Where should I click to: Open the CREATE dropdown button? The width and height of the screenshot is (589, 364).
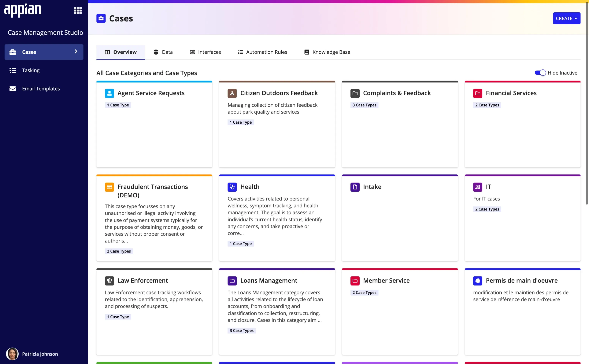coord(566,18)
